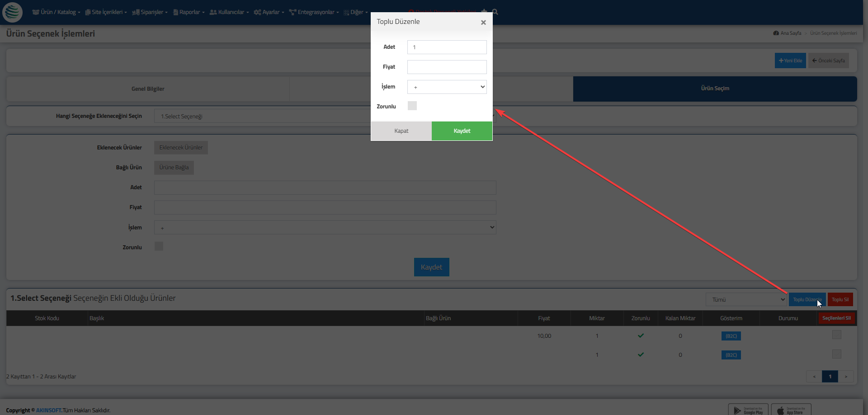This screenshot has width=868, height=415.
Task: Click the Fiyat input field in the dialog
Action: (x=447, y=67)
